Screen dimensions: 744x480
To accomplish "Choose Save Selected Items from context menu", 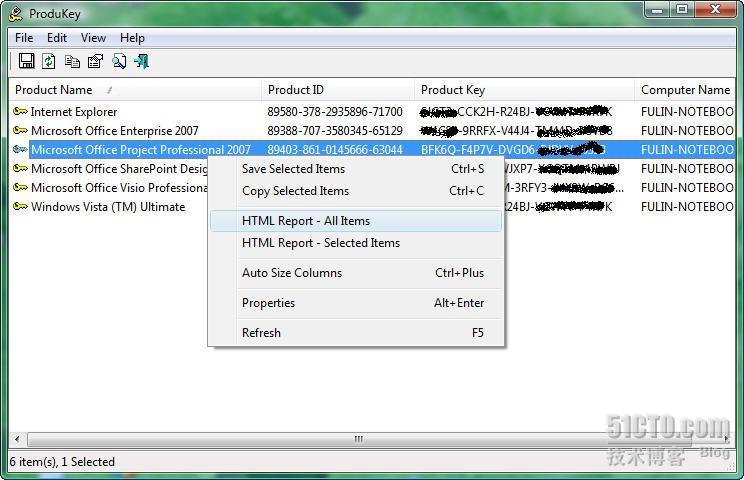I will pyautogui.click(x=356, y=169).
